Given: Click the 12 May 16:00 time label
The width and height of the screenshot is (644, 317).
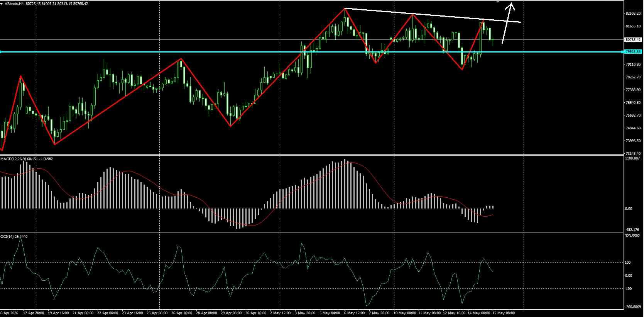Looking at the screenshot, I should (454, 313).
